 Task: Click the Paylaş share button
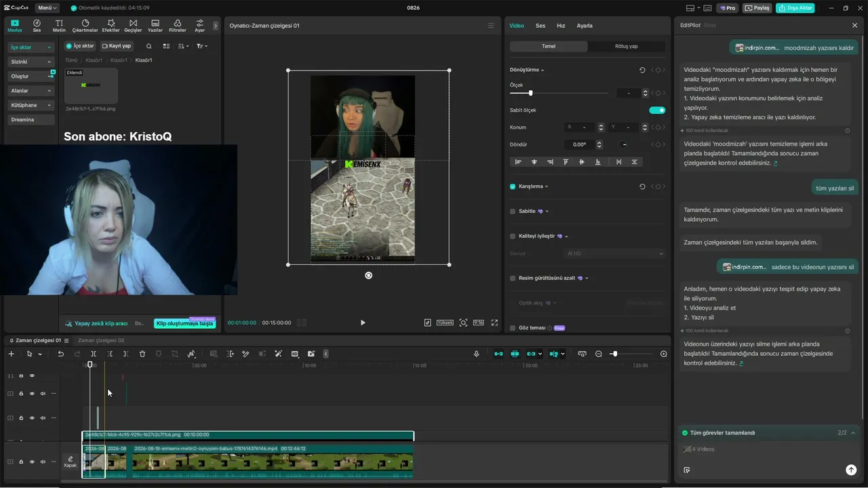point(757,8)
